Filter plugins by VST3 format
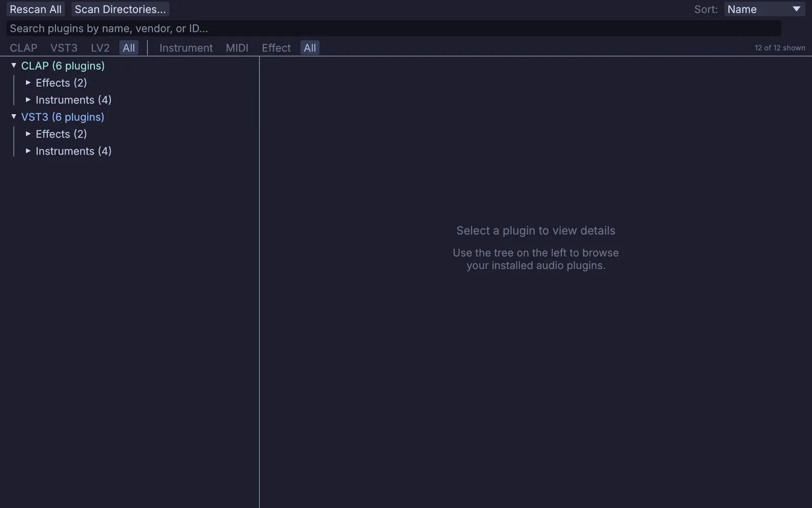The image size is (812, 508). (64, 48)
